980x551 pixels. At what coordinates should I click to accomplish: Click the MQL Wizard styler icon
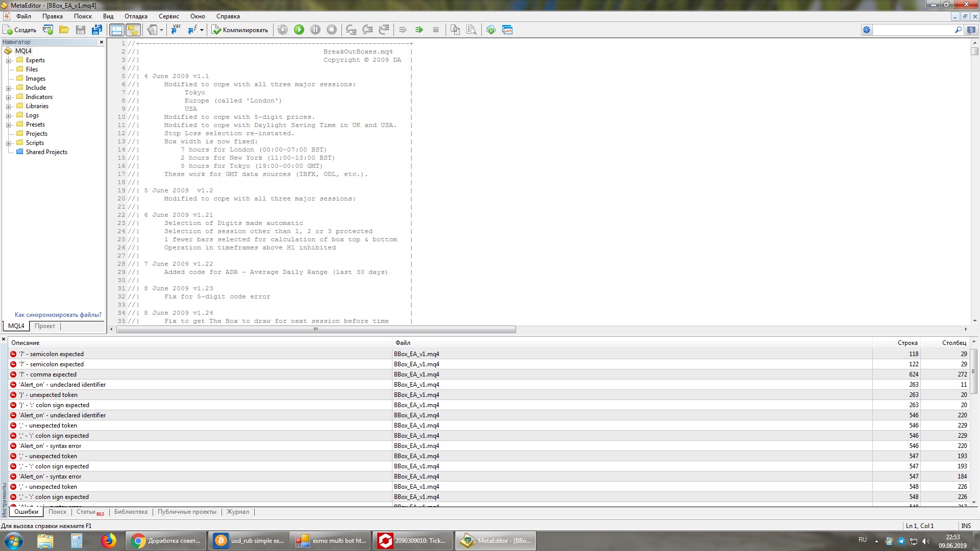(152, 30)
